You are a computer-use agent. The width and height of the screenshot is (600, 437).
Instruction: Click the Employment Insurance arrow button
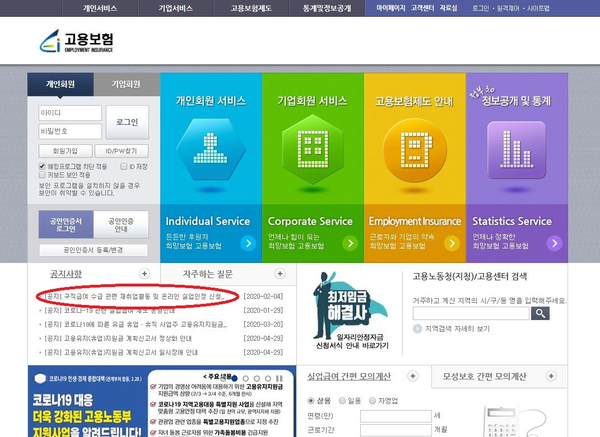452,243
